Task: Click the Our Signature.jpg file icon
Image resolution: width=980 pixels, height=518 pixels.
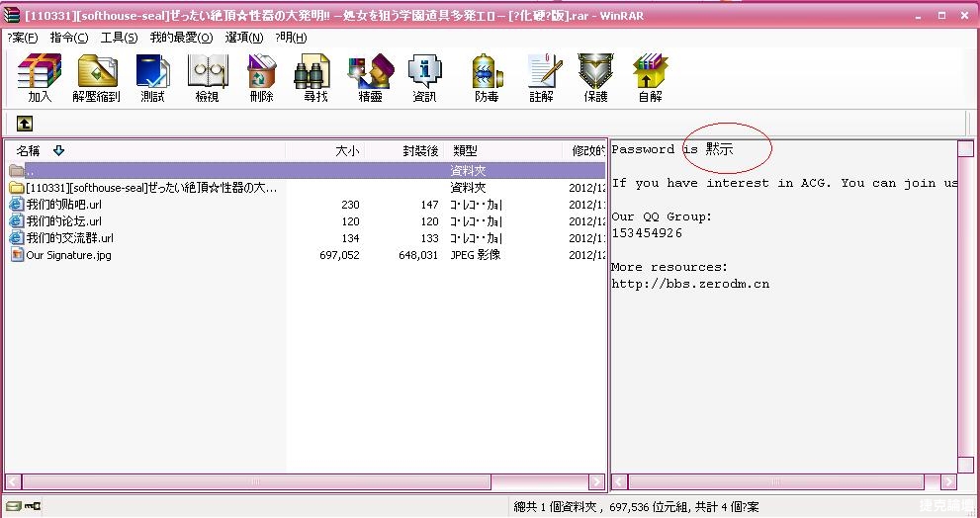Action: coord(17,255)
